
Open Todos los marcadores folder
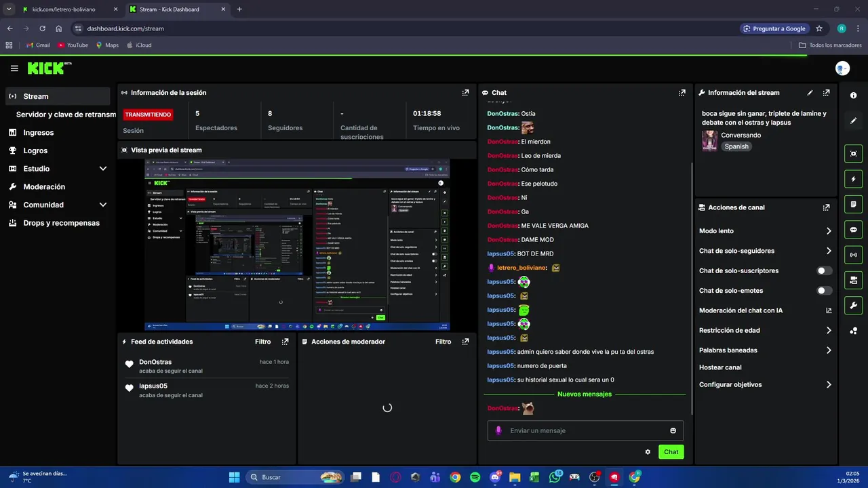(x=830, y=45)
